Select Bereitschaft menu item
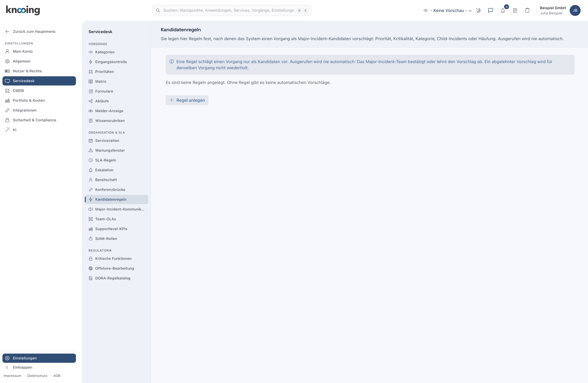Screen dimensions: 588x383 [x=116, y=180]
